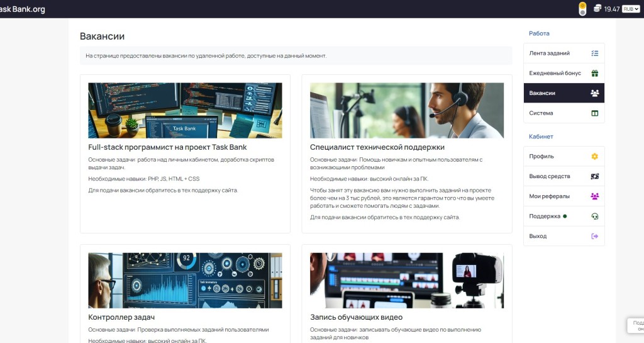Open Ежедневный бонус menu item
Image resolution: width=644 pixels, height=343 pixels.
563,73
